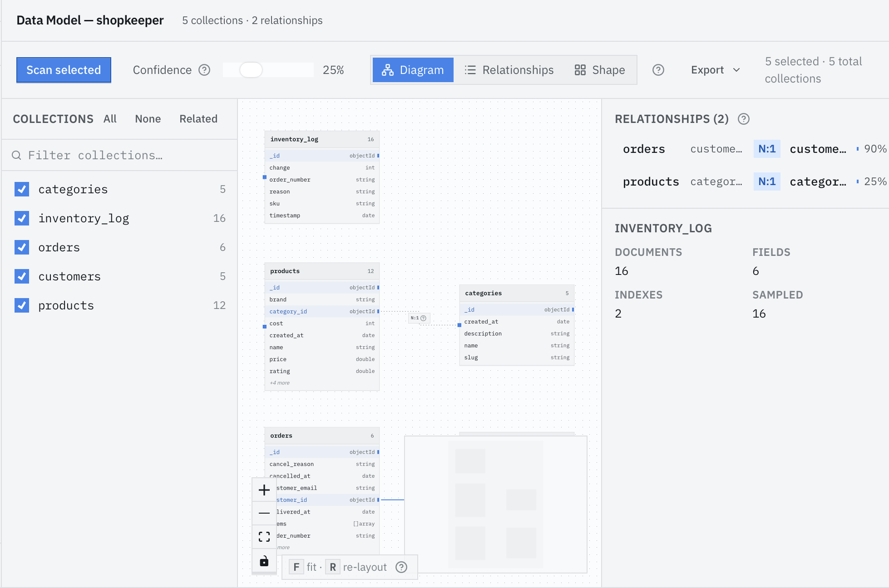Click the Confidence slider handle
The width and height of the screenshot is (889, 588).
[x=251, y=70]
